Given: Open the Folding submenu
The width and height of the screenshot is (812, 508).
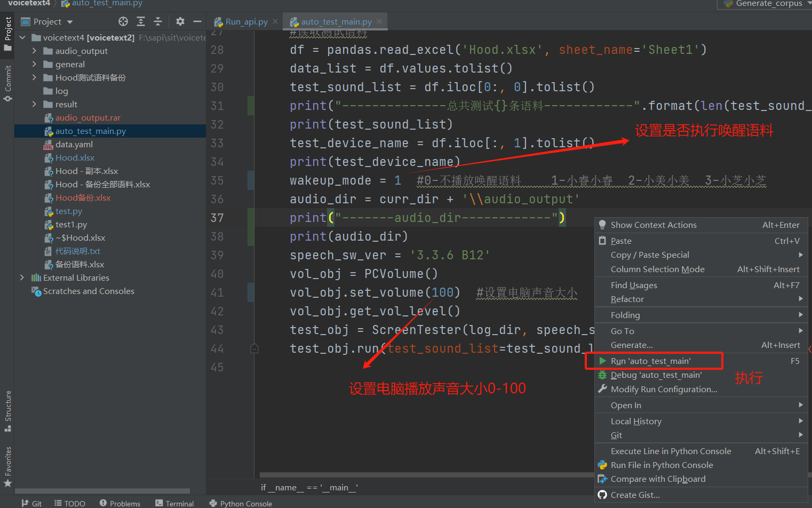Looking at the screenshot, I should (x=701, y=315).
